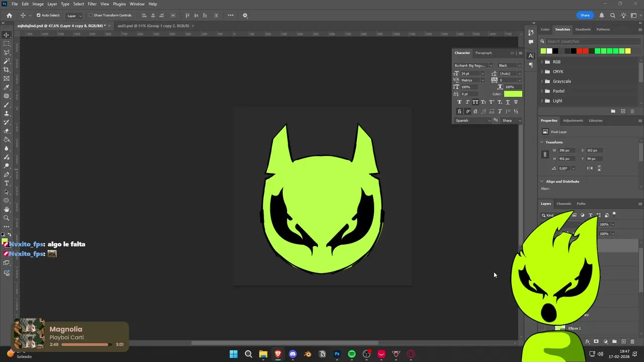Select the Eraser tool

pos(7,131)
